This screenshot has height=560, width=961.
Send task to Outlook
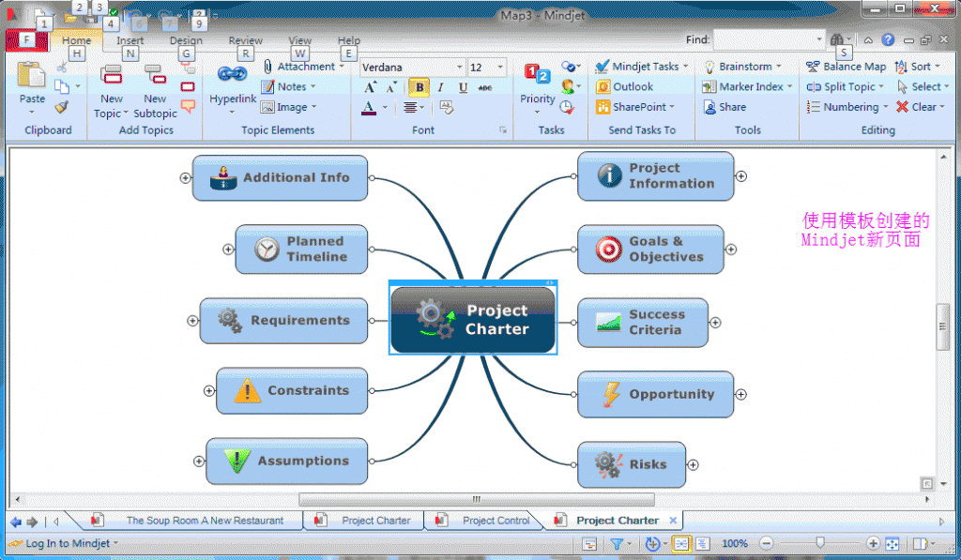(624, 86)
